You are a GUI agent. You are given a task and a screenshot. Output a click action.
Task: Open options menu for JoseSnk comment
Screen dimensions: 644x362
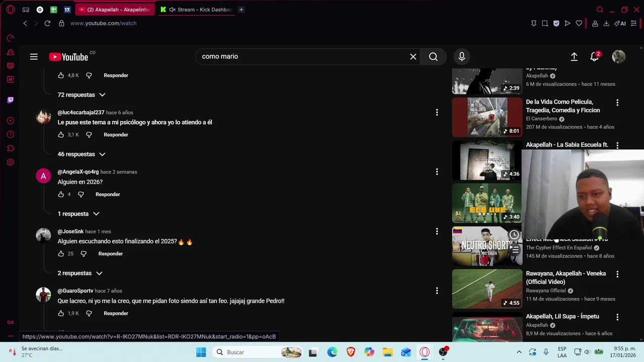pyautogui.click(x=437, y=231)
